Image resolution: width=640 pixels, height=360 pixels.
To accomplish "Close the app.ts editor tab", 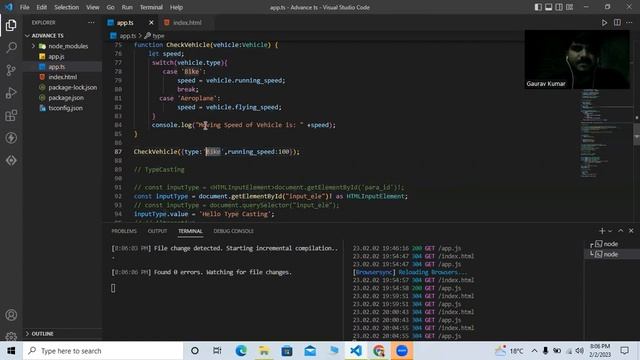I will (151, 23).
